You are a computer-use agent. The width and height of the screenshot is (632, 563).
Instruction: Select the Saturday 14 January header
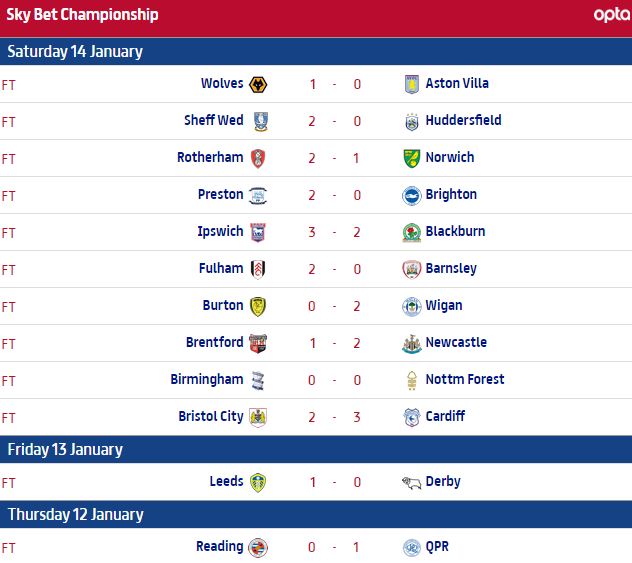75,52
